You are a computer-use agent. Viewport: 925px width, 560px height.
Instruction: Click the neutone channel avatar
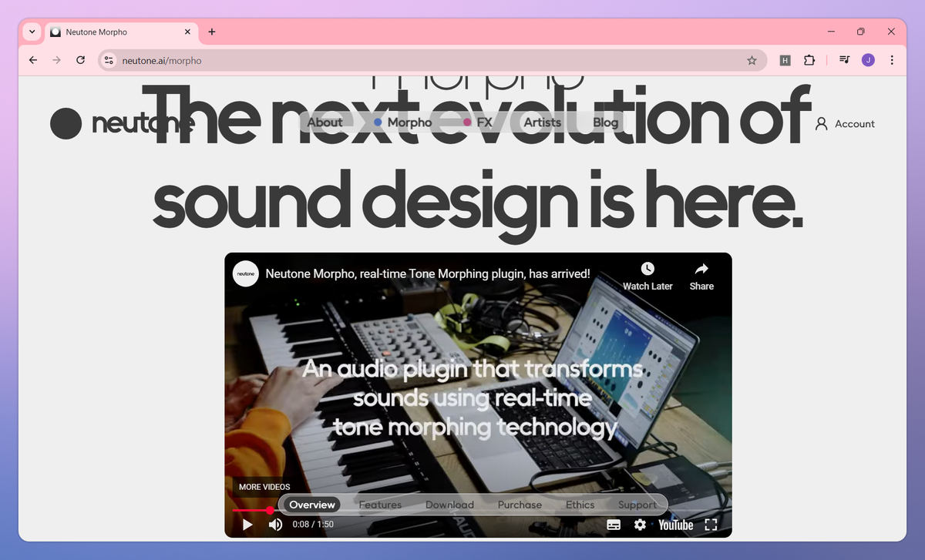(246, 273)
